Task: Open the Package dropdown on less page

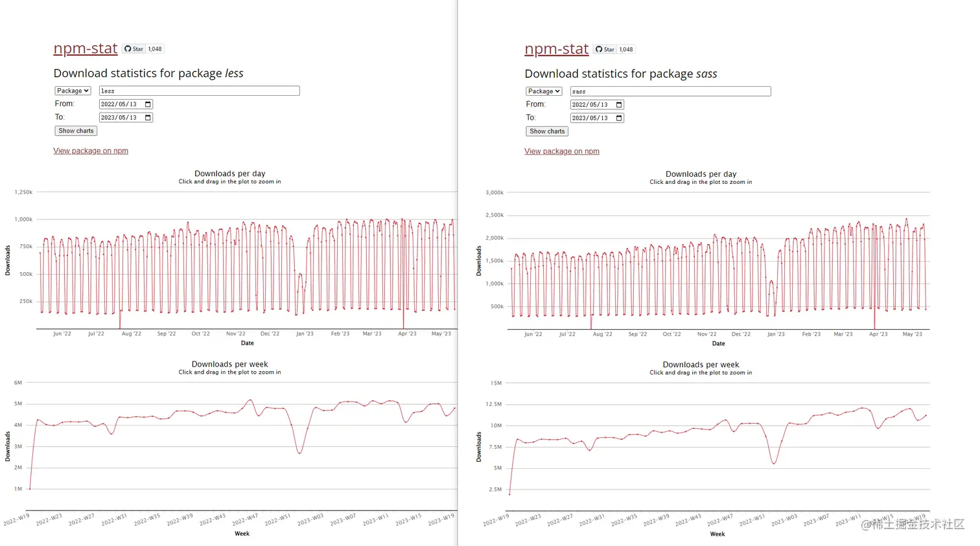Action: [x=73, y=91]
